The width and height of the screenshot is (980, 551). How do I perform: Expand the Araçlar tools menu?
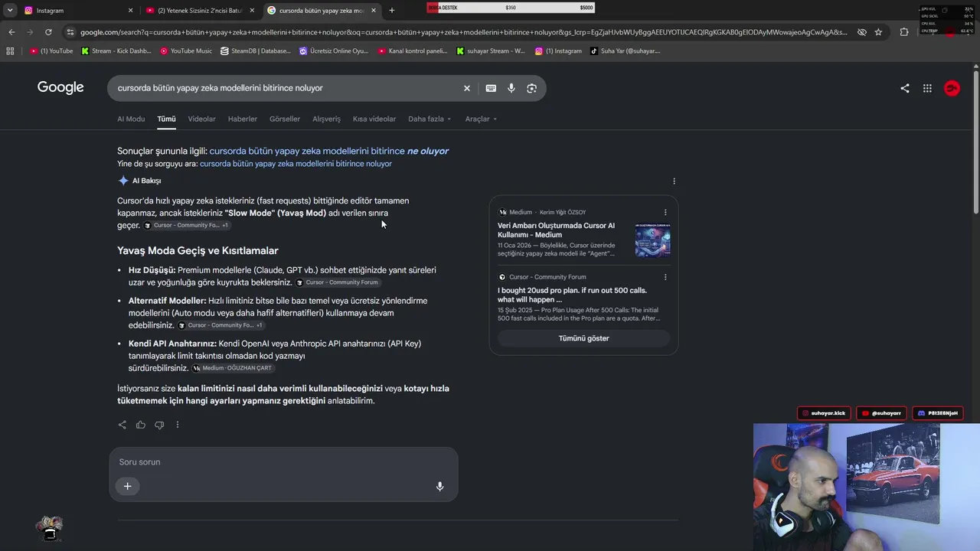tap(482, 119)
